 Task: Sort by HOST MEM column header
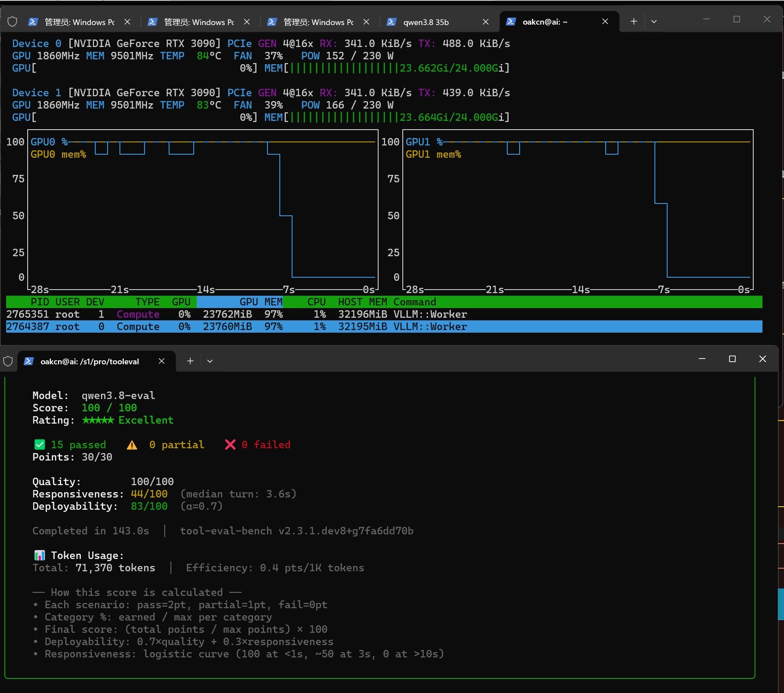pyautogui.click(x=362, y=302)
